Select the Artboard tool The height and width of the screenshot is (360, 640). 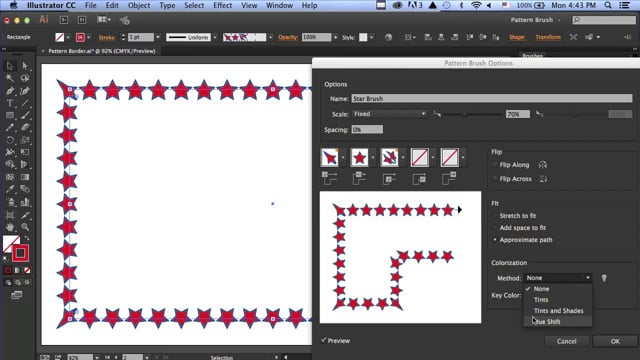10,215
